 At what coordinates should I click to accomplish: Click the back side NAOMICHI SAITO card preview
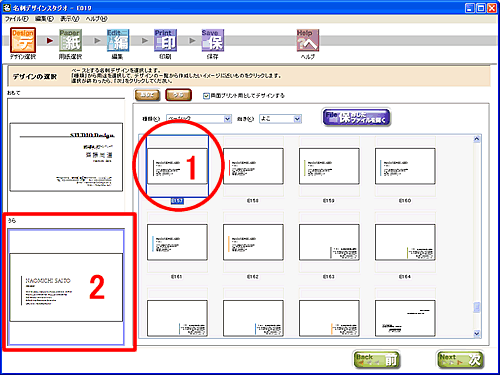coord(66,287)
